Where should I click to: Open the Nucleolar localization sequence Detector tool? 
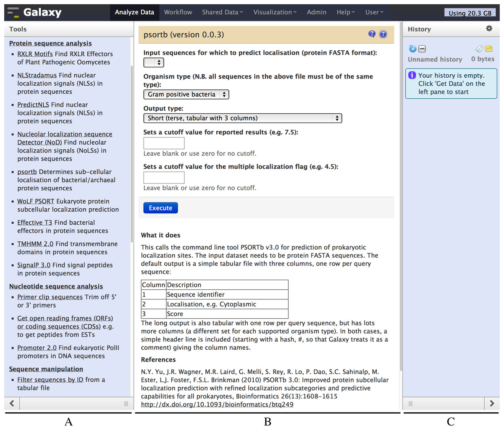click(65, 138)
